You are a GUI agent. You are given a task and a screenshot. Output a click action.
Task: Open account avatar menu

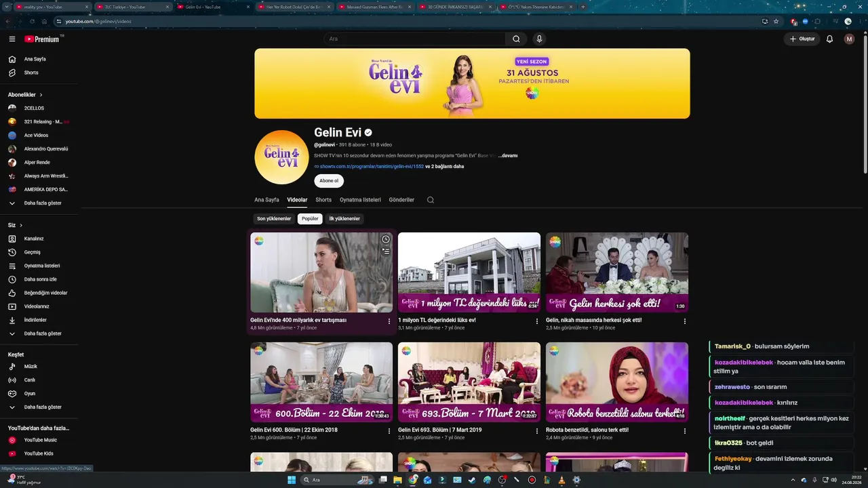[x=849, y=39]
